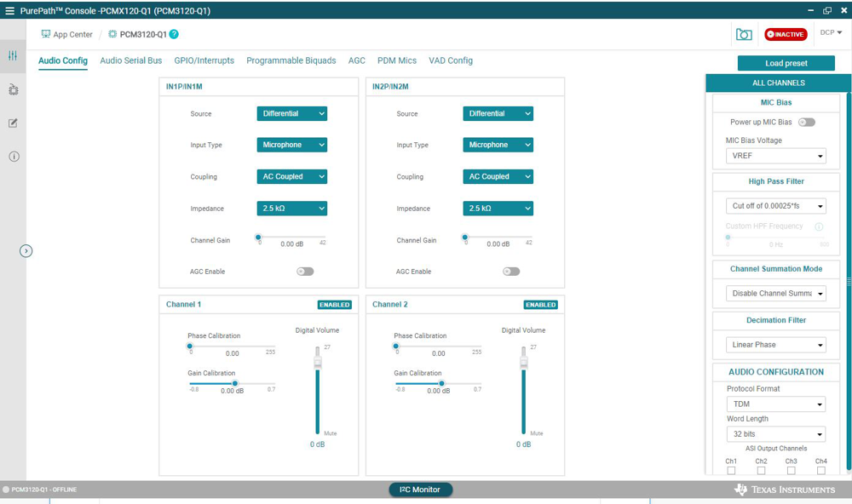Click the edit pencil icon in the sidebar

[x=13, y=123]
